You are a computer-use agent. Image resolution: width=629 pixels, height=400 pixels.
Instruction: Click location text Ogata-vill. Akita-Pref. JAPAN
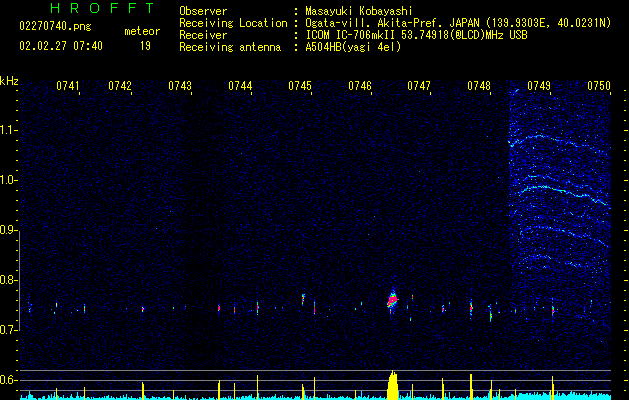[392, 23]
